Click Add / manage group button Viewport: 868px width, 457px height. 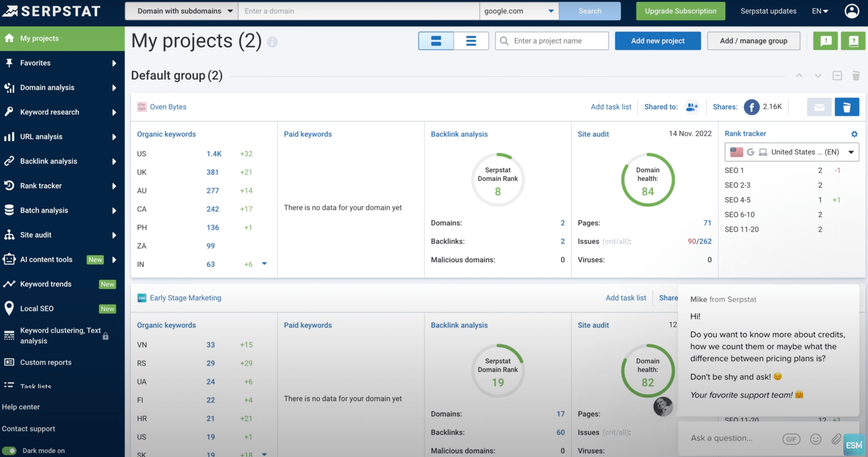[753, 41]
